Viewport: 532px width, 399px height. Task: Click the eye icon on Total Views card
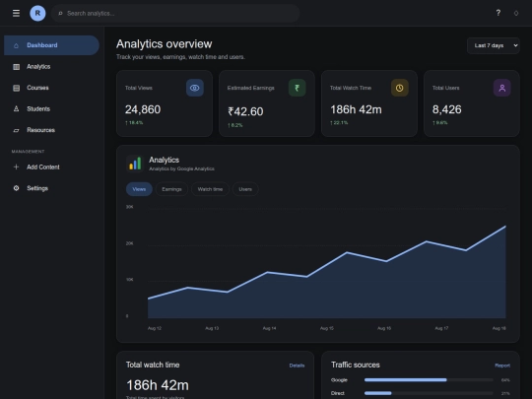click(x=195, y=88)
